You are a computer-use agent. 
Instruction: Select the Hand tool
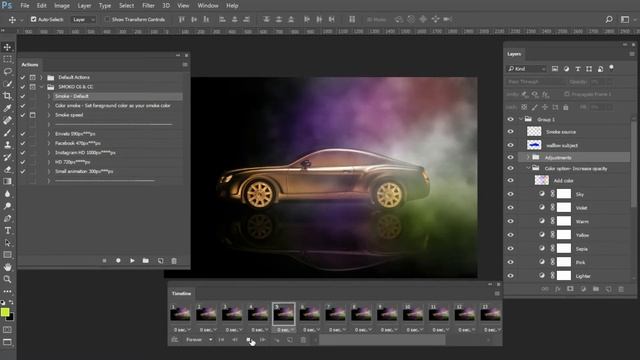(x=7, y=267)
